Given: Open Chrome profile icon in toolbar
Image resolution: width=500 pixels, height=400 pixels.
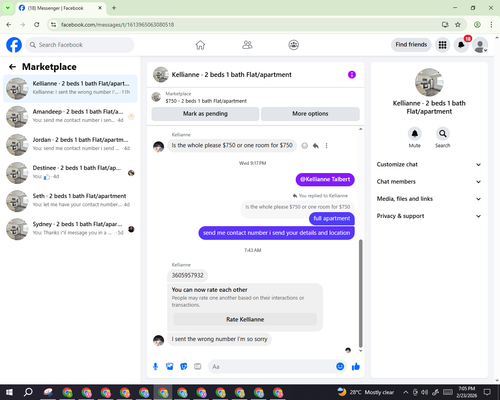Looking at the screenshot, I should pyautogui.click(x=477, y=25).
